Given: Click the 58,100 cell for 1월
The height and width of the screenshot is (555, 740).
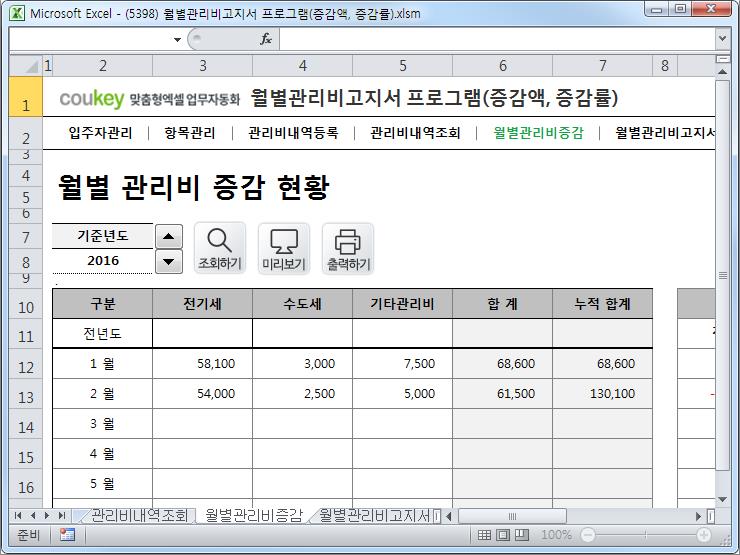Looking at the screenshot, I should [202, 364].
